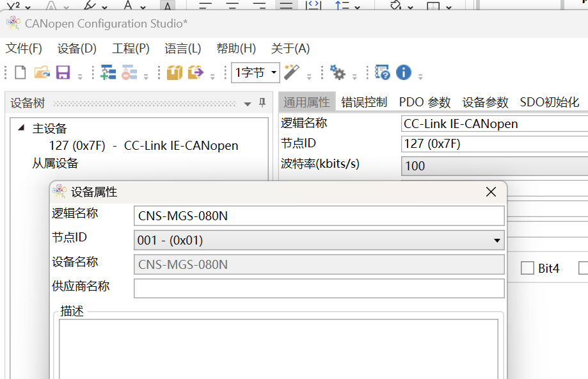Open the 节点ID dropdown in 设备属性 dialog
Viewport: 588px width, 379px height.
pos(497,240)
